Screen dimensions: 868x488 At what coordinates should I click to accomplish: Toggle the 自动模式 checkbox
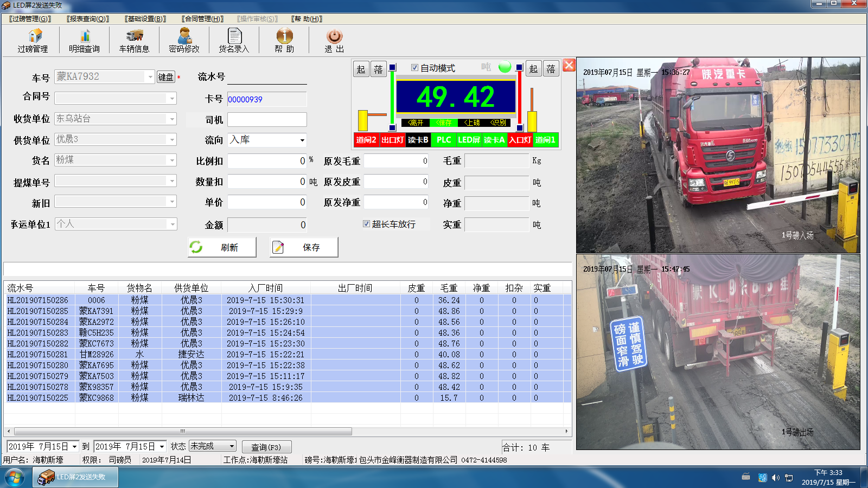coord(414,68)
